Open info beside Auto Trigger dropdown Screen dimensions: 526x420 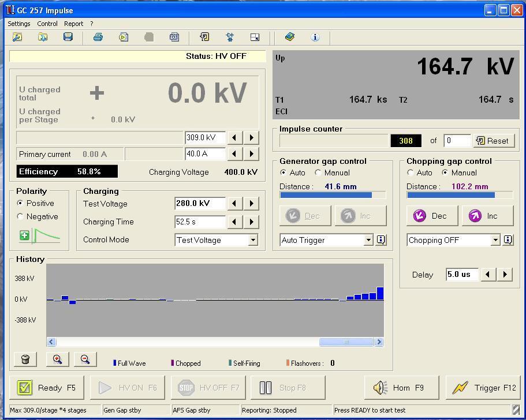381,239
